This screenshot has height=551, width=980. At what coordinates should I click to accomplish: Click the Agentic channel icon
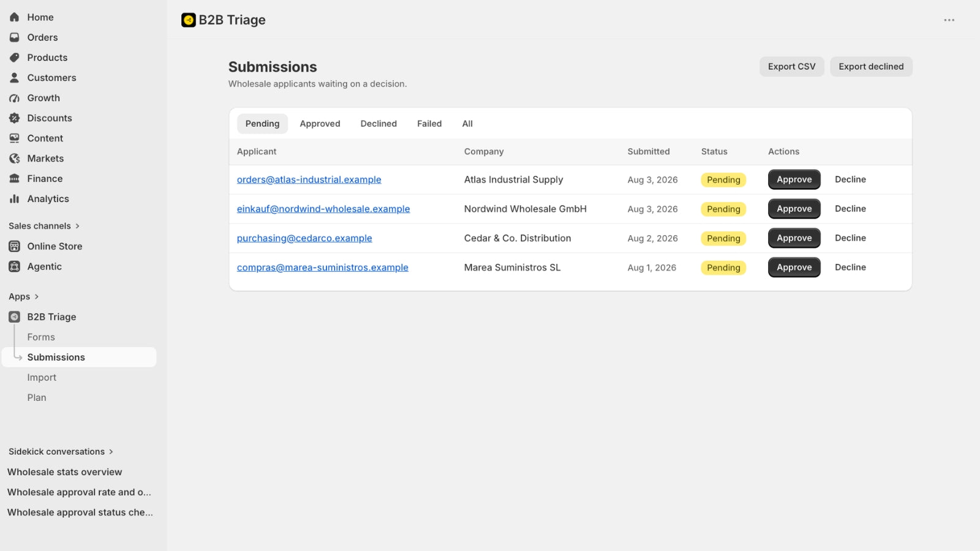coord(14,266)
